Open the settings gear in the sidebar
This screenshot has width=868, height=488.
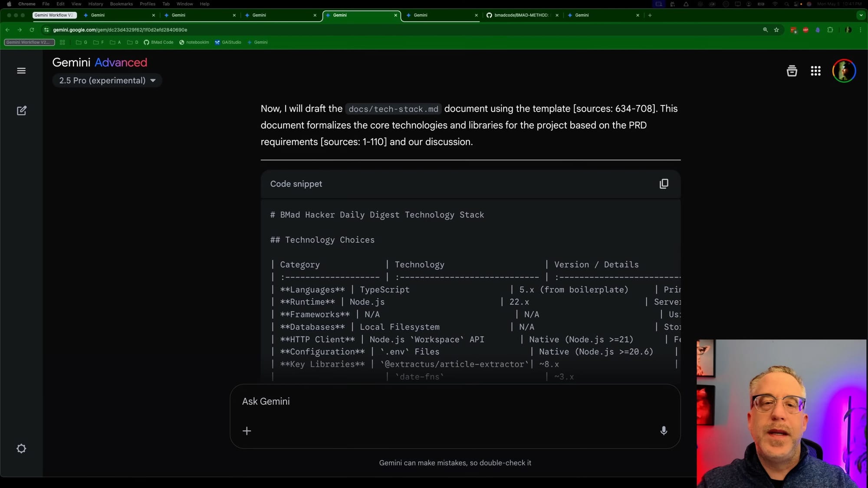point(21,448)
